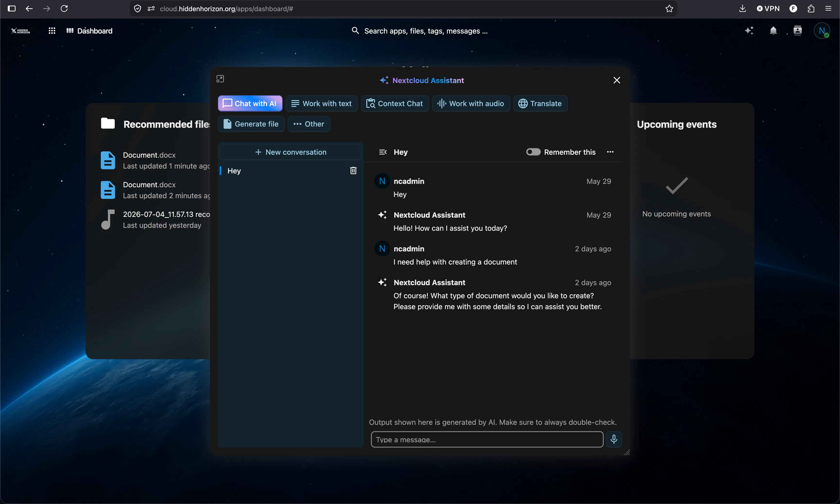840x504 pixels.
Task: Click the Nextcloud Assistant dialog title
Action: coord(422,80)
